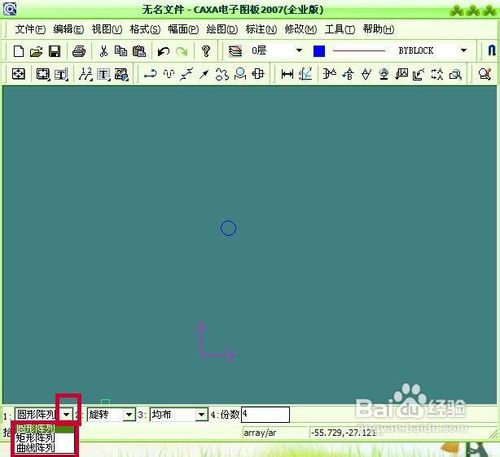Expand the BYBLOCK line type dropdown
This screenshot has height=457, width=500.
(463, 51)
